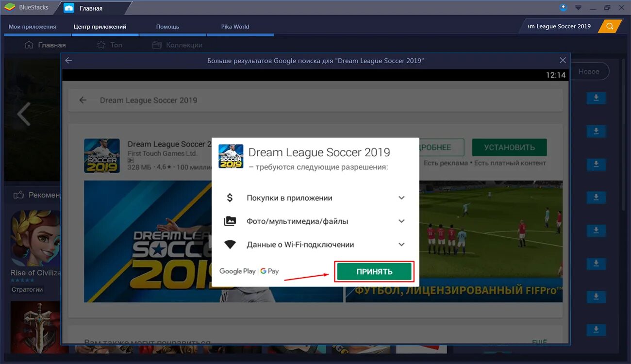Click the photo media files permission icon
This screenshot has width=631, height=364.
[x=230, y=221]
